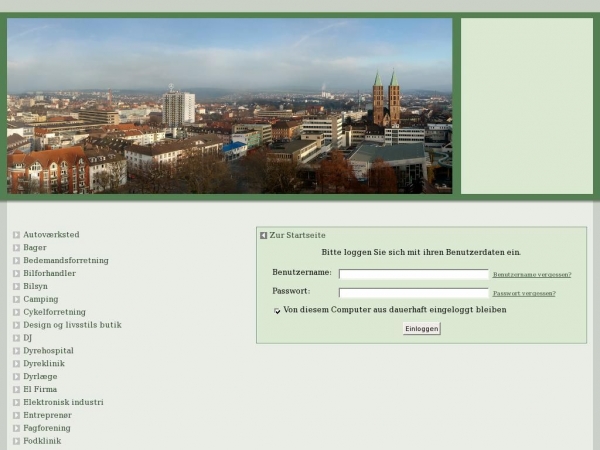
Task: Click the arrow icon beside Autoværksted
Action: pos(16,235)
